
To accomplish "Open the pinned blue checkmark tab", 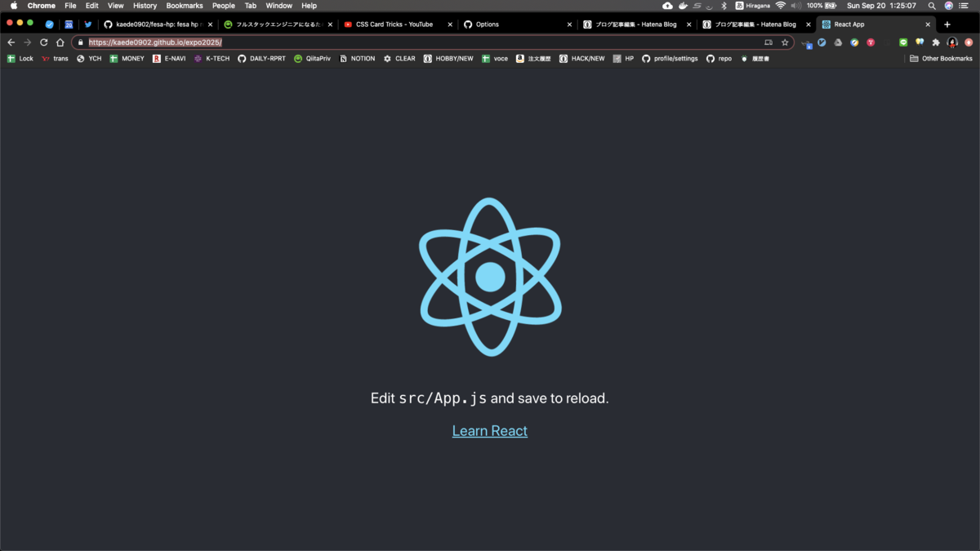I will point(50,24).
